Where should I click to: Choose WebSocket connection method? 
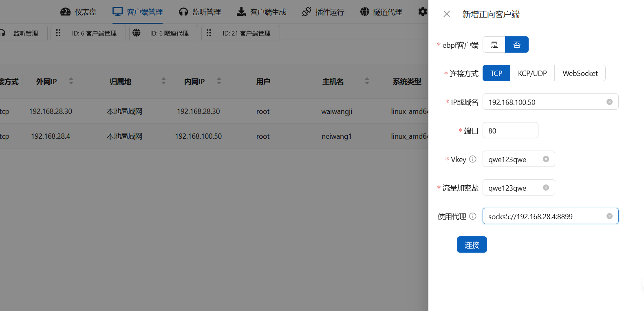[580, 73]
